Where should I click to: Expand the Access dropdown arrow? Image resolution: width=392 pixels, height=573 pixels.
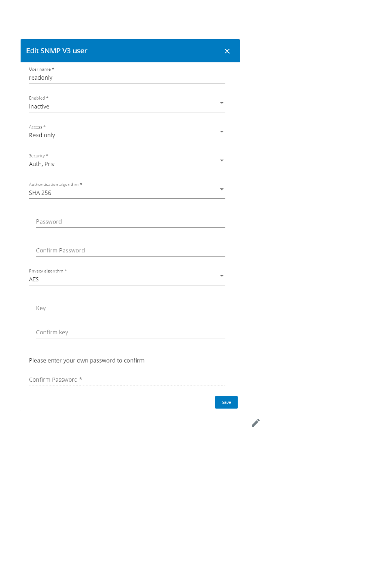coord(222,132)
